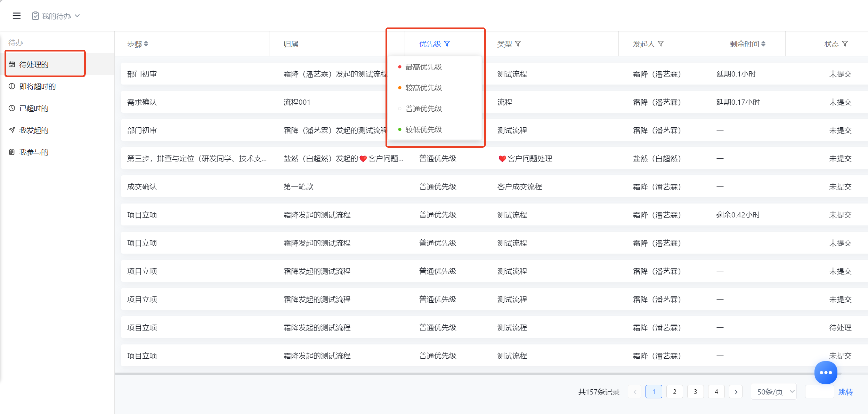This screenshot has height=414, width=868.
Task: Expand the 我的待办 dropdown chevron
Action: coord(78,16)
